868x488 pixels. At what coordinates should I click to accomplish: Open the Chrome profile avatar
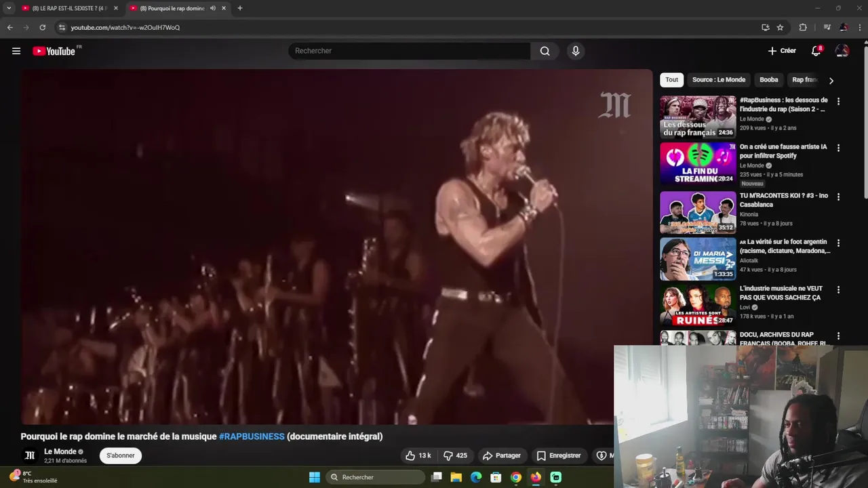coord(844,27)
